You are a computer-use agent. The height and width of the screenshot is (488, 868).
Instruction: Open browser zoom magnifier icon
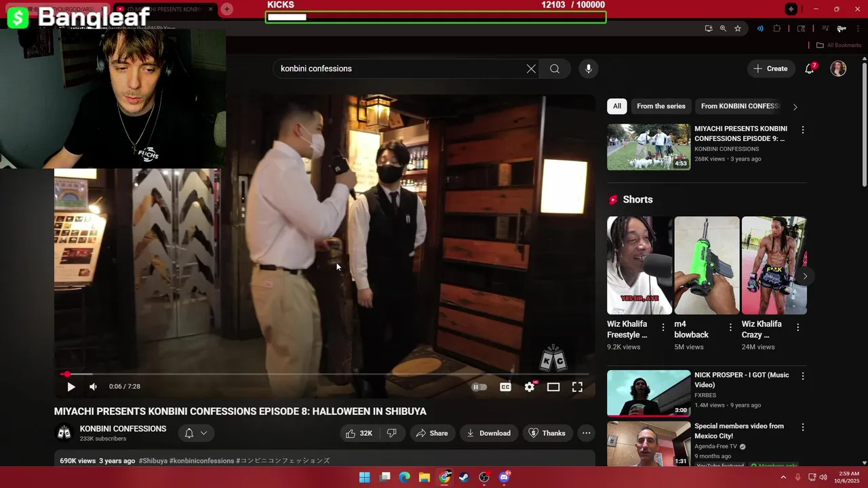coord(723,28)
